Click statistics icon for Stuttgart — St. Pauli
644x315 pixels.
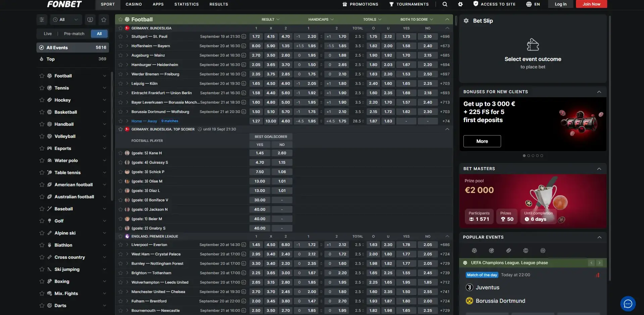point(244,37)
